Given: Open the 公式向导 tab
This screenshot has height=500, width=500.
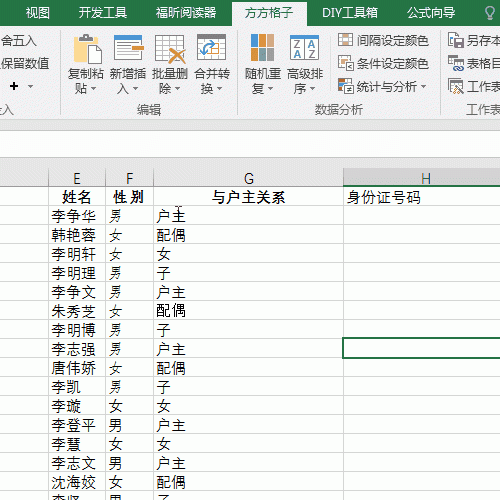Looking at the screenshot, I should (x=431, y=13).
